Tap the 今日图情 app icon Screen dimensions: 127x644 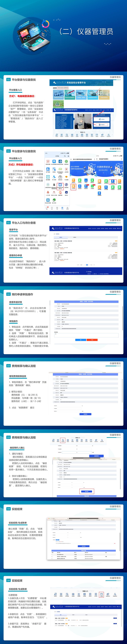66,178
